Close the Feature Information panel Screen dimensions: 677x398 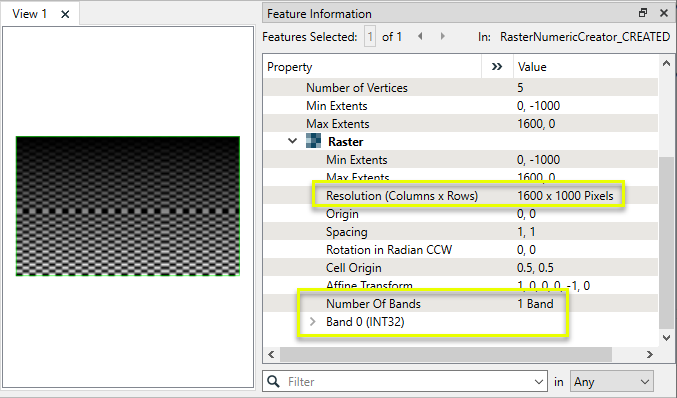(x=664, y=13)
